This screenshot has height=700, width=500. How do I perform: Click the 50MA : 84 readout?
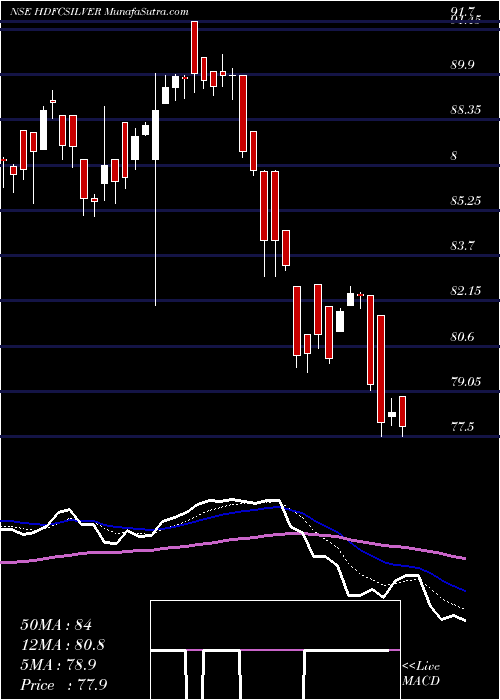click(x=56, y=625)
